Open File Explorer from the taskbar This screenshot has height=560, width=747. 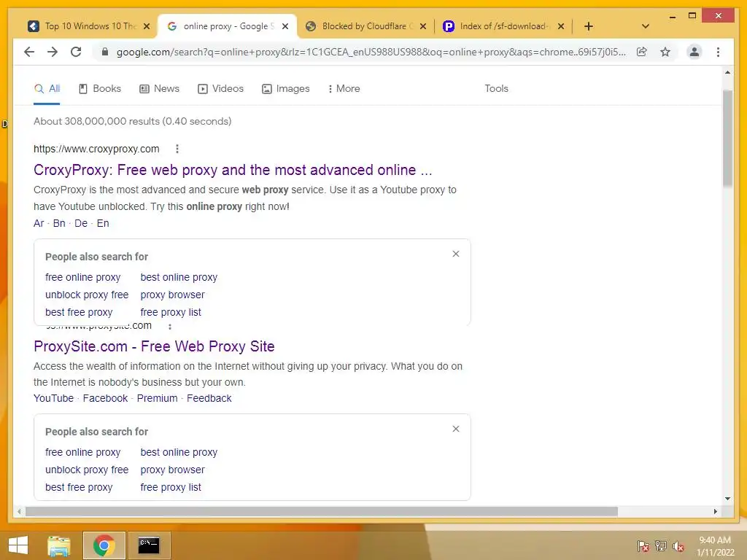pos(59,545)
